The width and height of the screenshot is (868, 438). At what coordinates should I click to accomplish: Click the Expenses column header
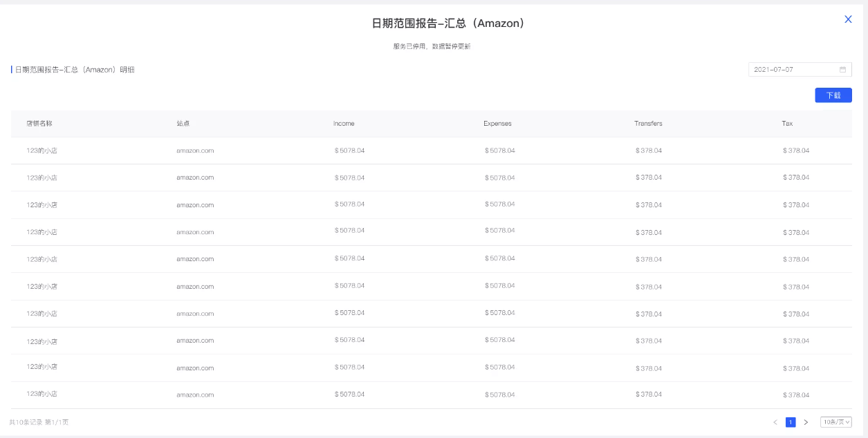[x=497, y=124]
